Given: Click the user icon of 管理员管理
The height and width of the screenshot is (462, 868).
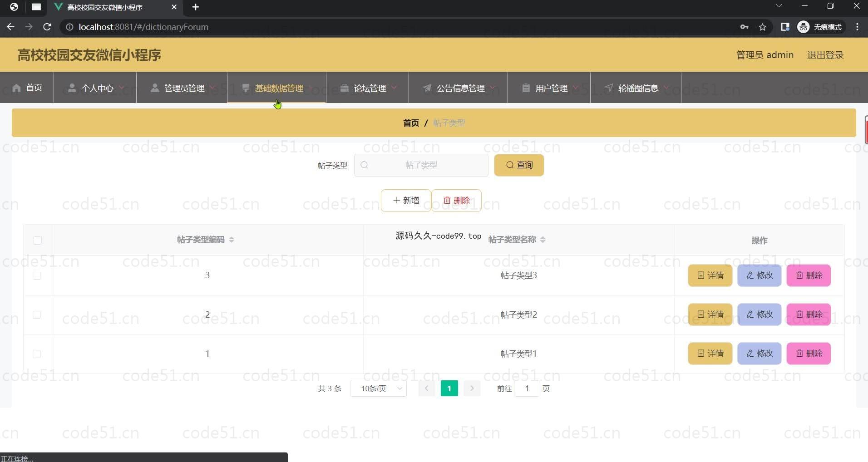Looking at the screenshot, I should pyautogui.click(x=155, y=88).
